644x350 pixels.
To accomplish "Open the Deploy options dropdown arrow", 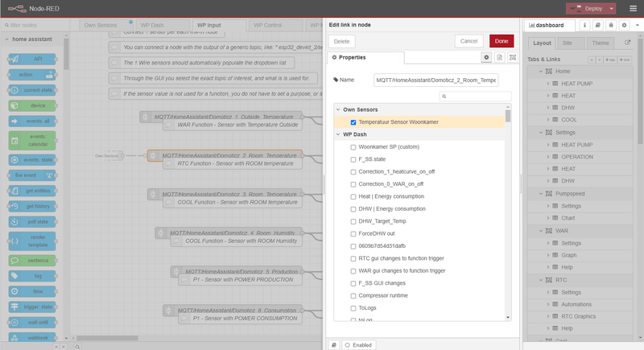I will click(x=611, y=9).
